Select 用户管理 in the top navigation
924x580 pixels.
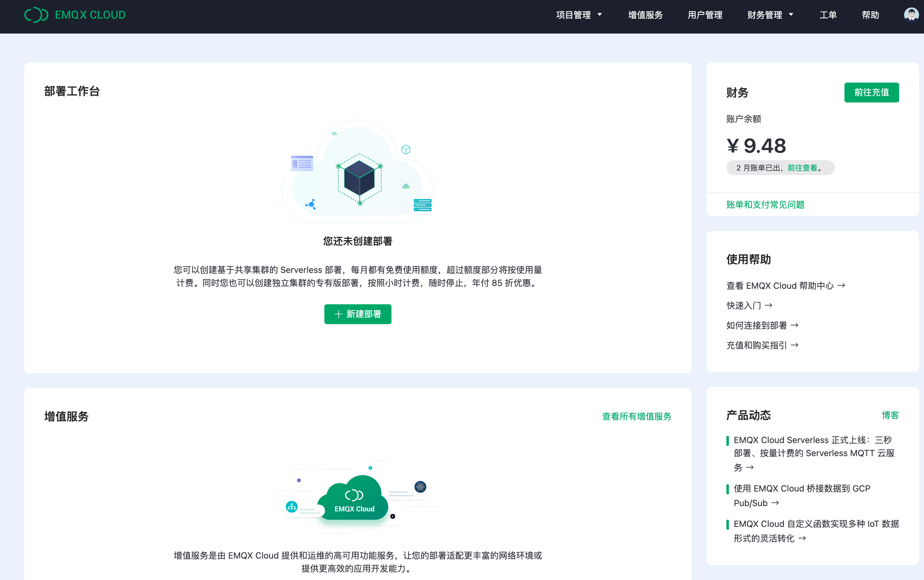click(705, 15)
